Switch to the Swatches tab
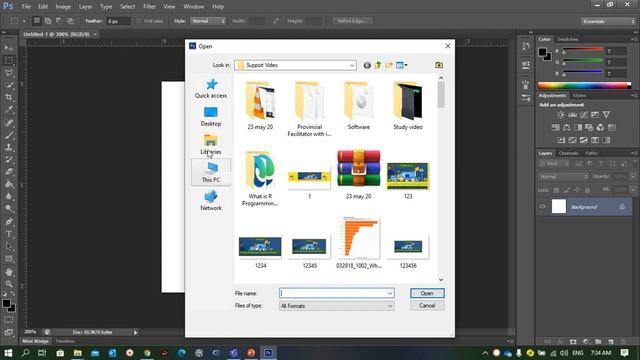 tap(568, 39)
